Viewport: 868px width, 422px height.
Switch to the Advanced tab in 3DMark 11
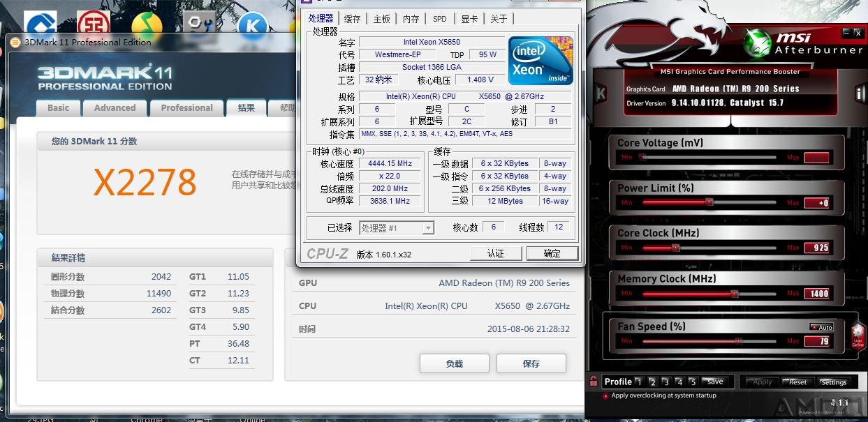coord(115,108)
